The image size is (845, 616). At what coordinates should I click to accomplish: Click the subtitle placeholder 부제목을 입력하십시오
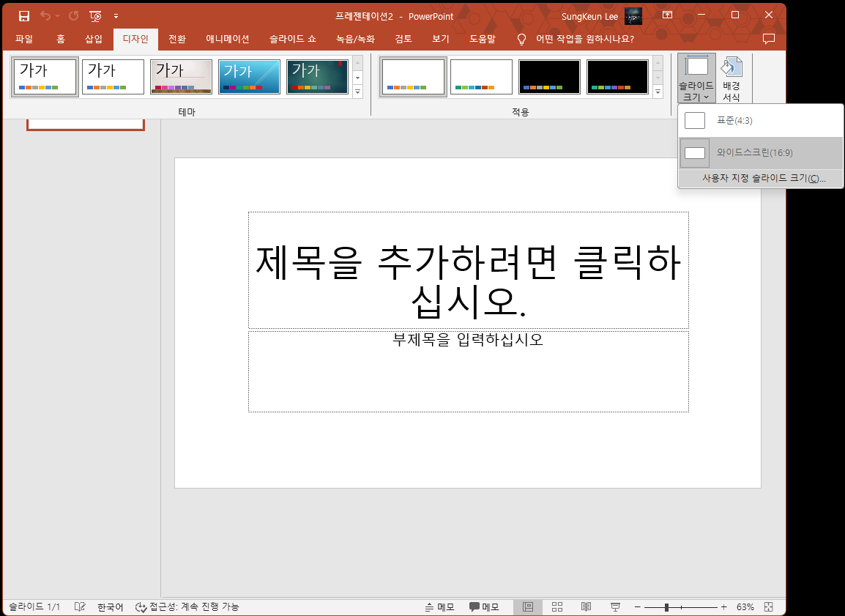click(469, 371)
